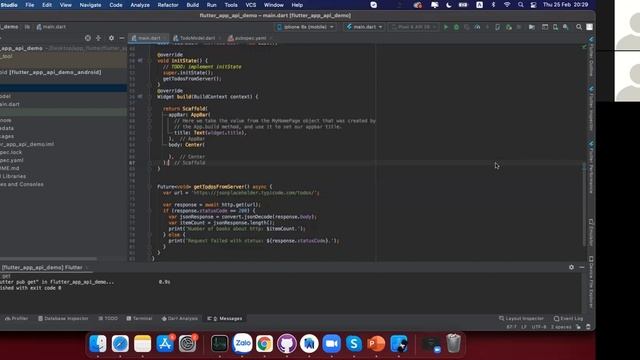Screen dimensions: 640x360
Task: Click the main.dart breadcrumb in navigation bar
Action: point(51,27)
